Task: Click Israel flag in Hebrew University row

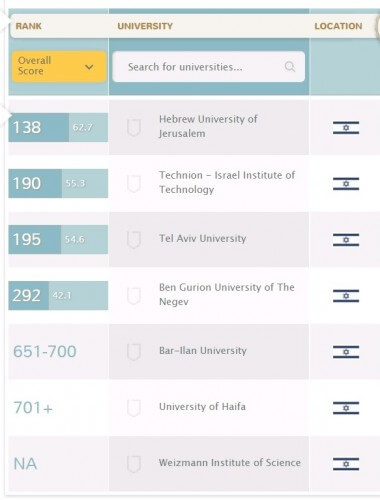Action: 346,128
